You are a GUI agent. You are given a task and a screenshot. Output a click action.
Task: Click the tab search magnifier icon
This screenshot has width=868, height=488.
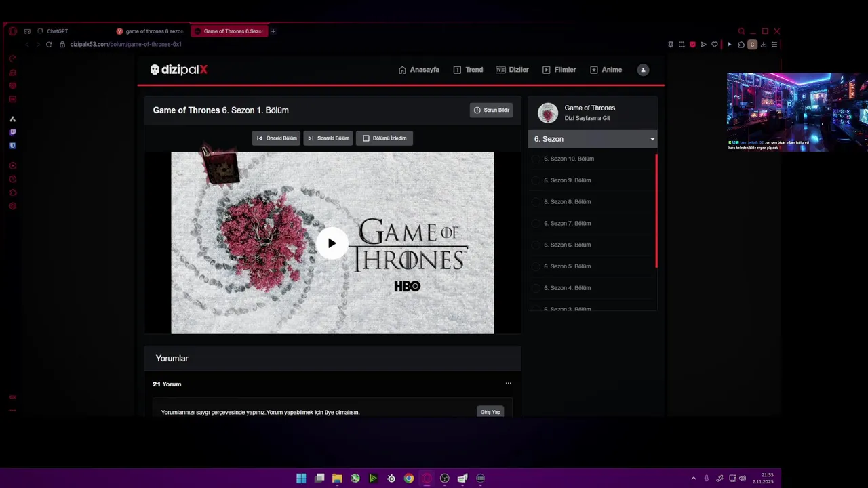(x=741, y=31)
